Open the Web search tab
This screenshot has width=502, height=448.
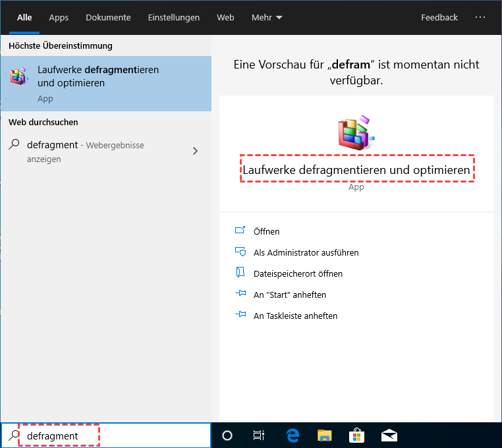[x=225, y=17]
